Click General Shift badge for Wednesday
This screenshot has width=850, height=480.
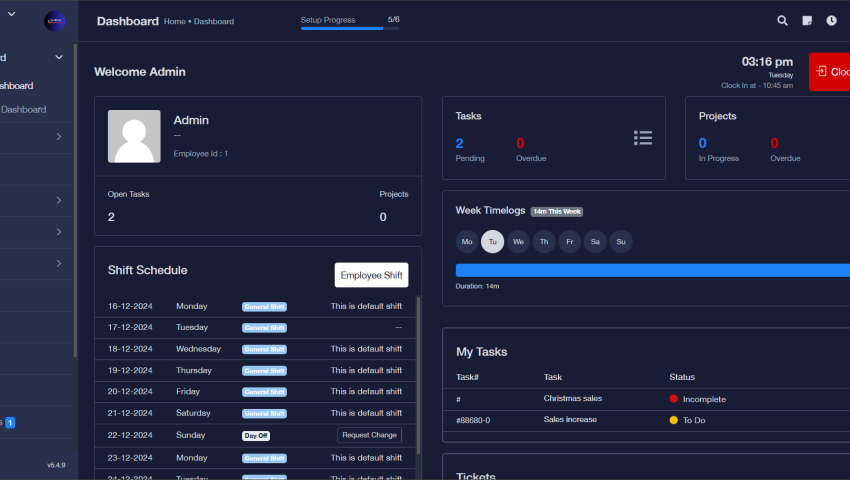click(265, 350)
